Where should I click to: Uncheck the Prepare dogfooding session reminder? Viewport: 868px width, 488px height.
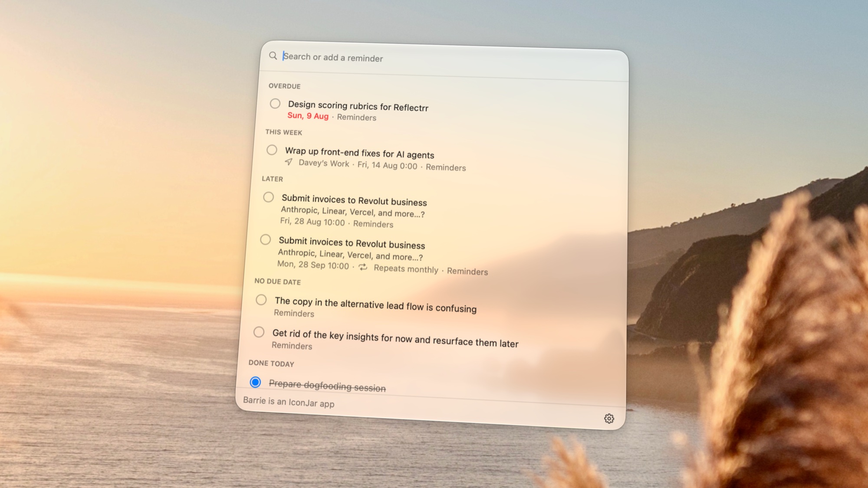(x=256, y=382)
